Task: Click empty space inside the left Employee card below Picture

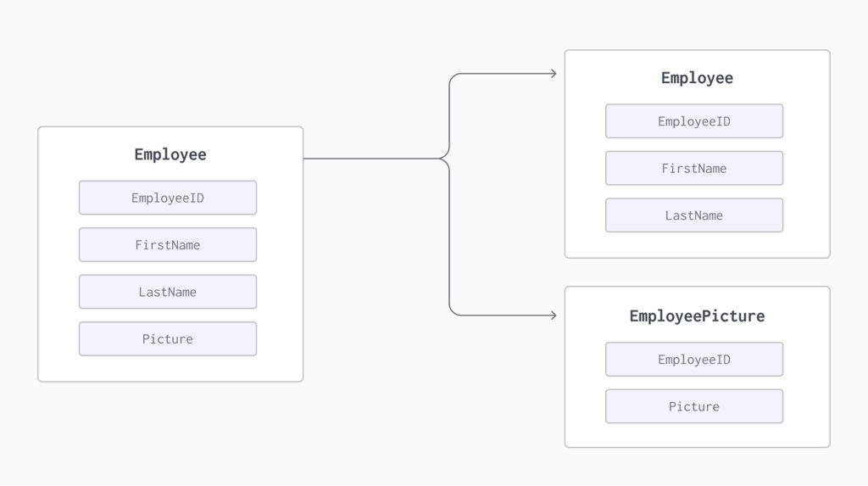Action: pos(170,368)
